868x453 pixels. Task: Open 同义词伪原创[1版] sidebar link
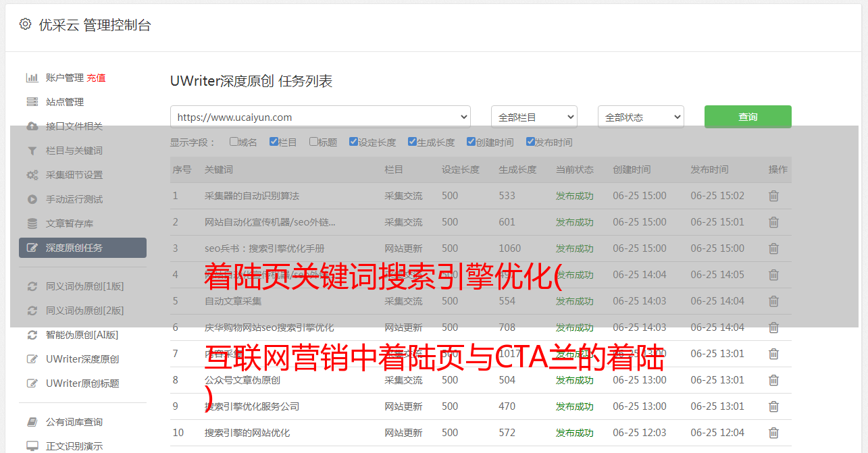[85, 286]
